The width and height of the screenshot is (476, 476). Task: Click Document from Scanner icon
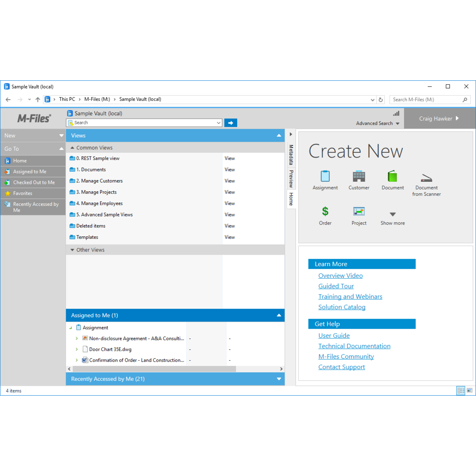(x=427, y=178)
